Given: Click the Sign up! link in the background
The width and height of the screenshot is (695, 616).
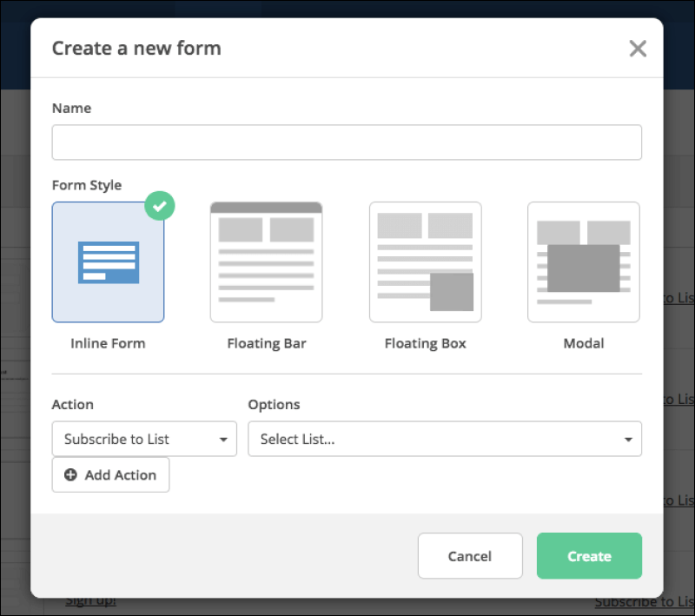Looking at the screenshot, I should pyautogui.click(x=90, y=599).
